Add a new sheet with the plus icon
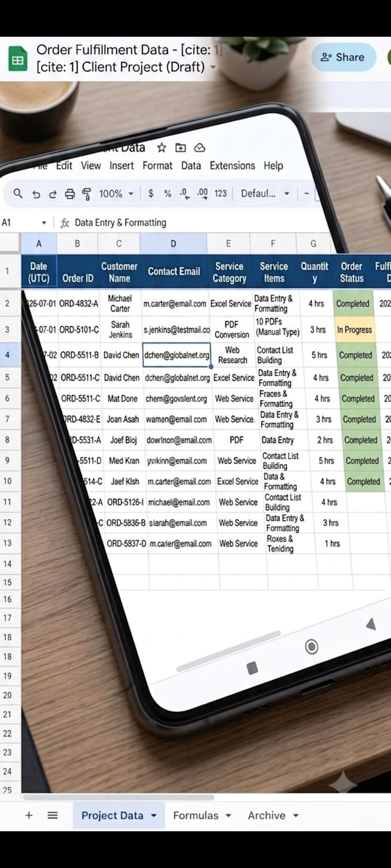Image resolution: width=391 pixels, height=868 pixels. tap(29, 815)
